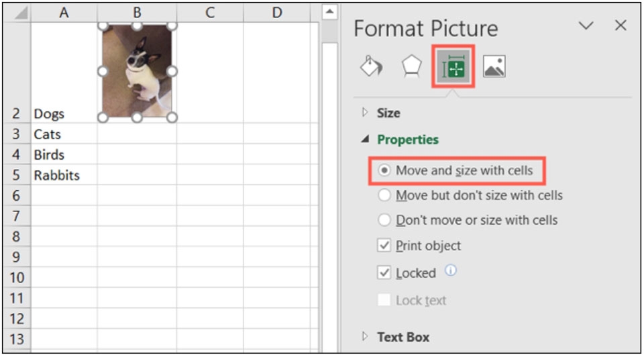
Task: Open the Fill & Line tab icon
Action: tap(371, 66)
